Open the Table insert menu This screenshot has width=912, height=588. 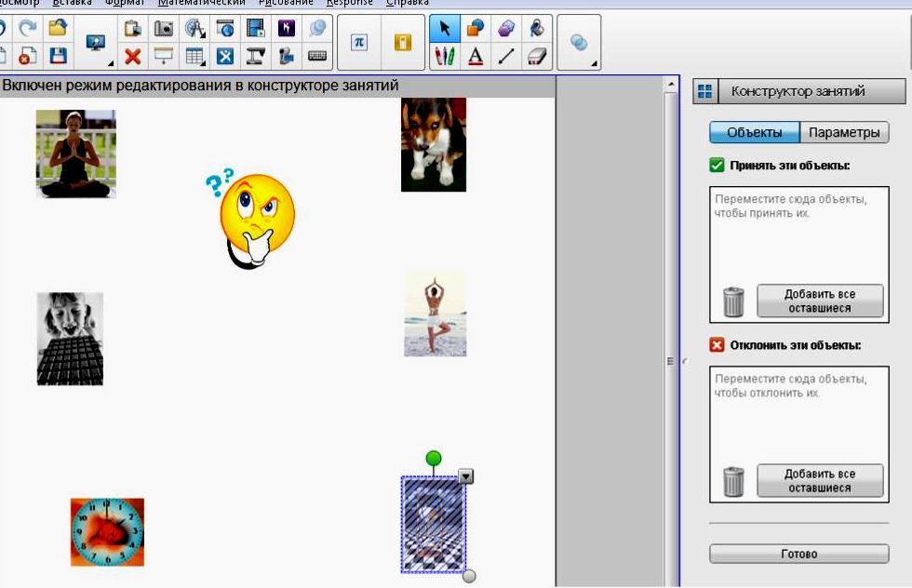(x=194, y=57)
